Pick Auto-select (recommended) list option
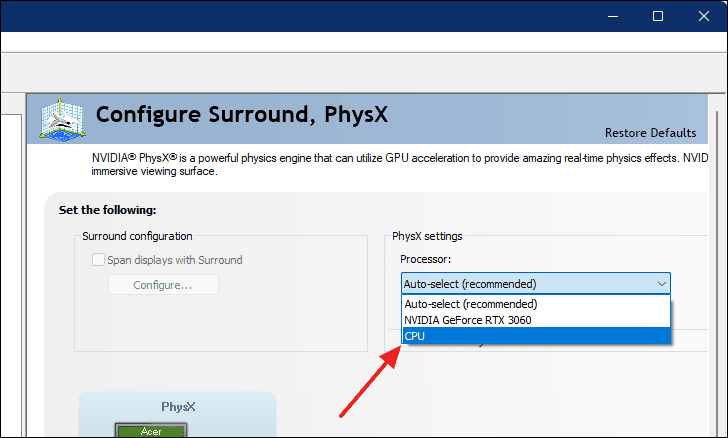Screen dimensions: 728x438 pyautogui.click(x=536, y=304)
